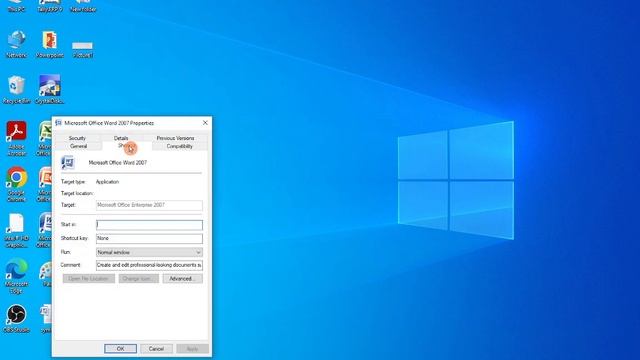The image size is (640, 360).
Task: Close the Word 2007 Properties dialog
Action: point(205,122)
